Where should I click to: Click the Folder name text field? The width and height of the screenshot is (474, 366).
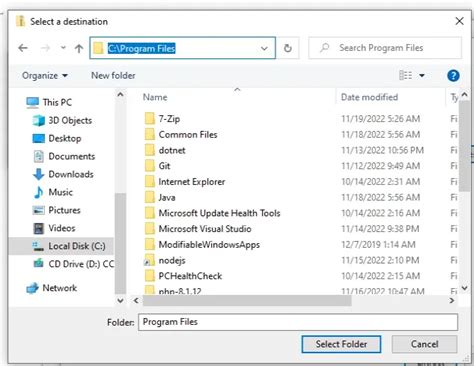298,322
